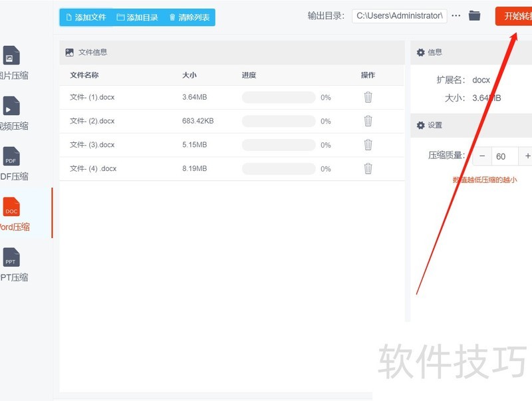Screen dimensions: 532x401
Task: Delete 文件- (1).docx with trash icon
Action: (368, 97)
